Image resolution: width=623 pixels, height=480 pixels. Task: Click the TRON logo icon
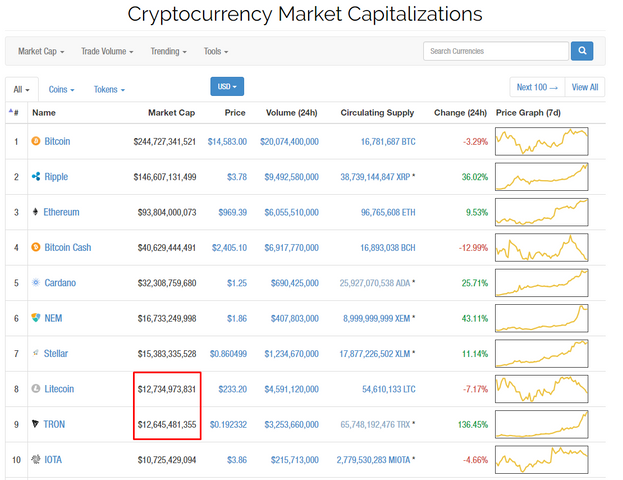[35, 424]
